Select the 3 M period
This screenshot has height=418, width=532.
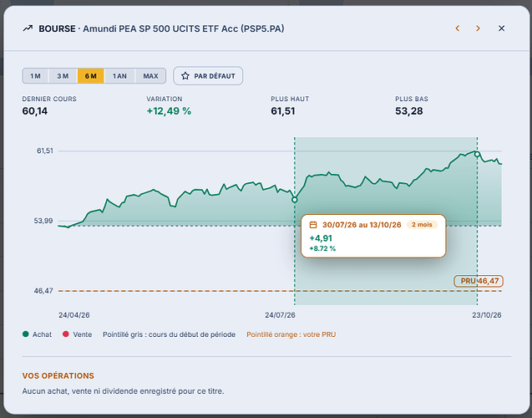pos(63,76)
